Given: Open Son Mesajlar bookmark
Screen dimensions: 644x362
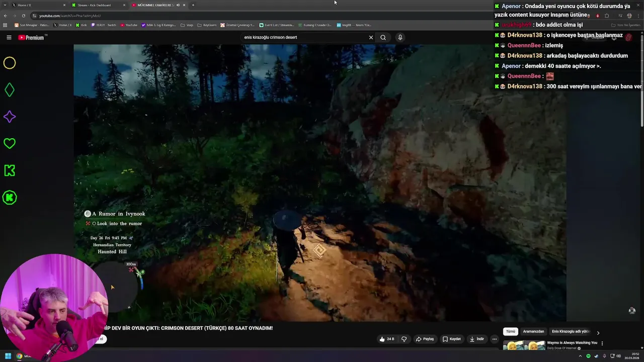Looking at the screenshot, I should coord(32,25).
